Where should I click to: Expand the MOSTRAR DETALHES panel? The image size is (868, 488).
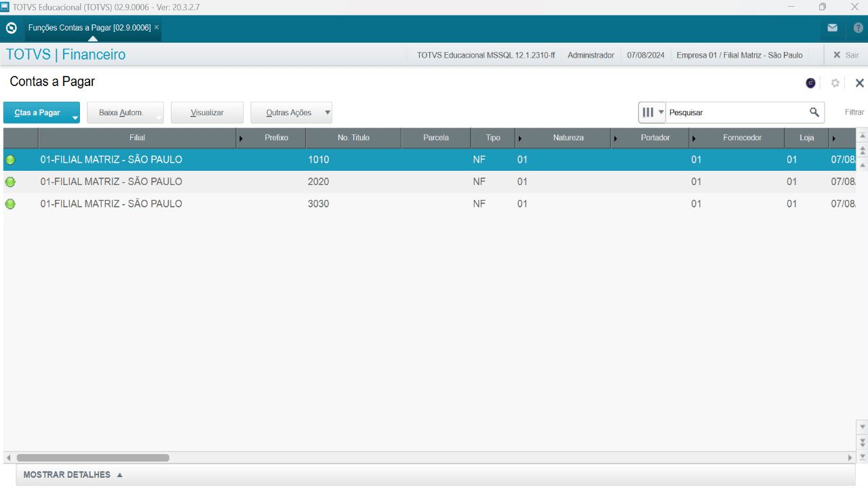click(x=73, y=474)
